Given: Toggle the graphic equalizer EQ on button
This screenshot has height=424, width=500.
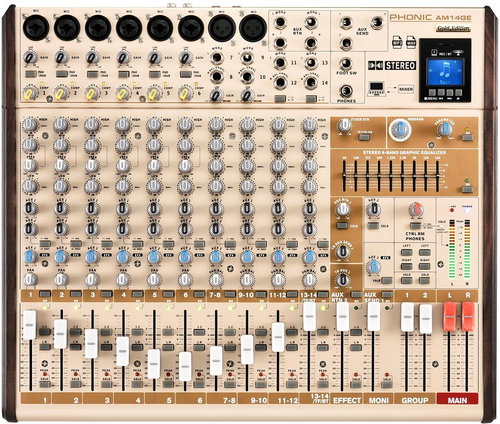Looking at the screenshot, I should click(467, 189).
